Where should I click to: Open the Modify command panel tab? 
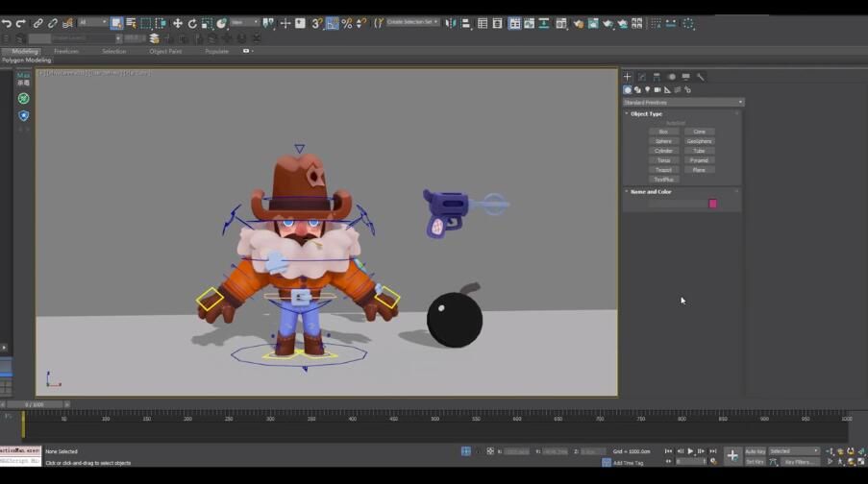point(642,77)
